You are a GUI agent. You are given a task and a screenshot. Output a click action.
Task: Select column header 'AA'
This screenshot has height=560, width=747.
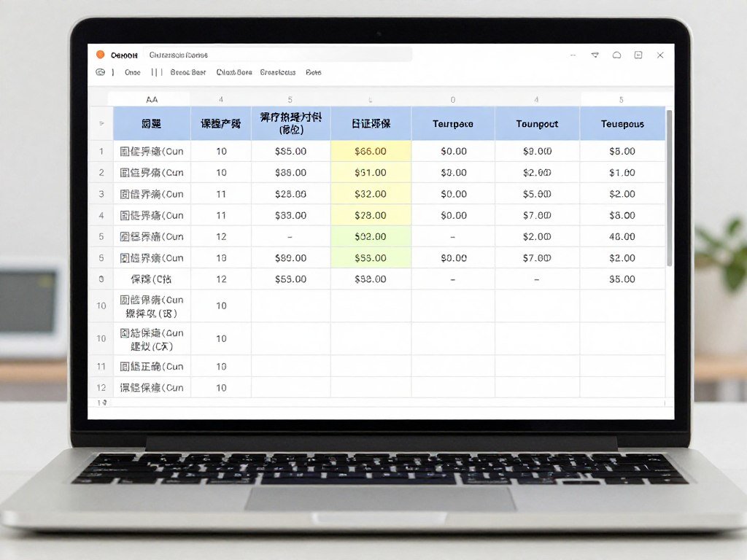[152, 99]
